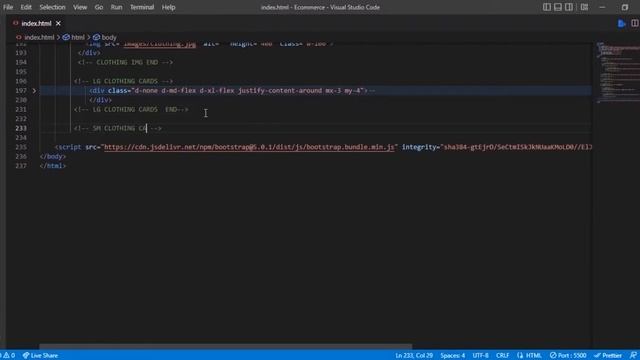Click the 'SM CLOTHING' comment line
640x360 pixels.
point(118,128)
